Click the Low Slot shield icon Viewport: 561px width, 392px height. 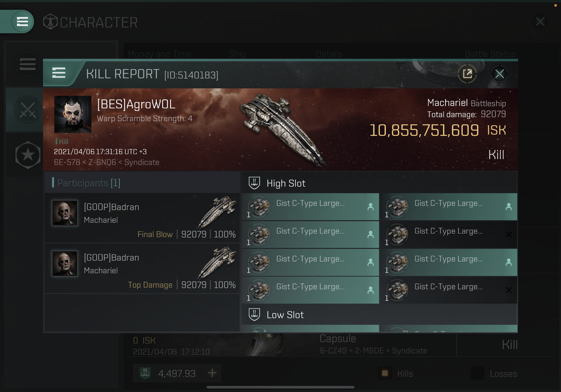pyautogui.click(x=254, y=314)
